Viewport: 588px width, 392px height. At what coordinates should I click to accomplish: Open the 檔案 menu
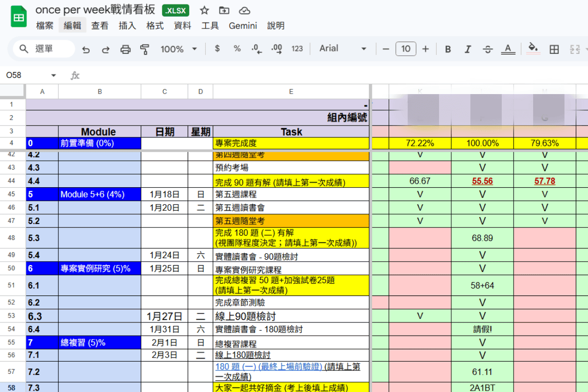[45, 25]
